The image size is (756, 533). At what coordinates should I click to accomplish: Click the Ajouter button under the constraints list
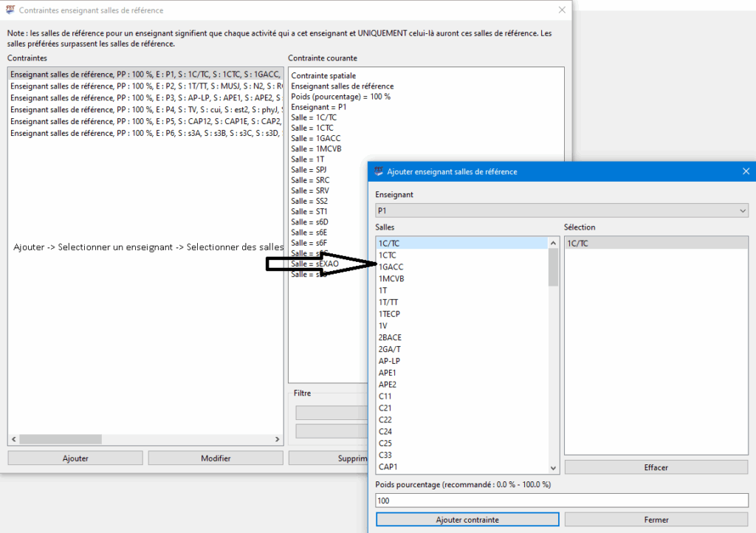pyautogui.click(x=75, y=458)
